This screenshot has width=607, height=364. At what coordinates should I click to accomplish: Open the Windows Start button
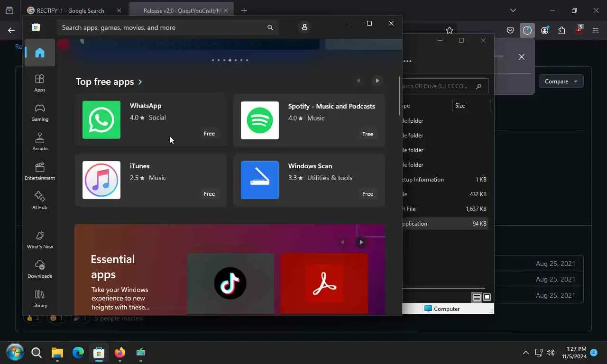15,352
